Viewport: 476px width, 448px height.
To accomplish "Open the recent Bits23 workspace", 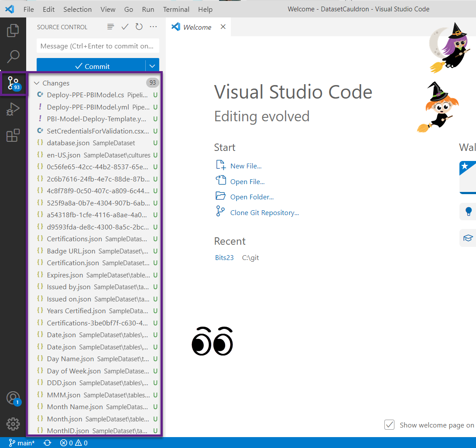I will coord(224,257).
